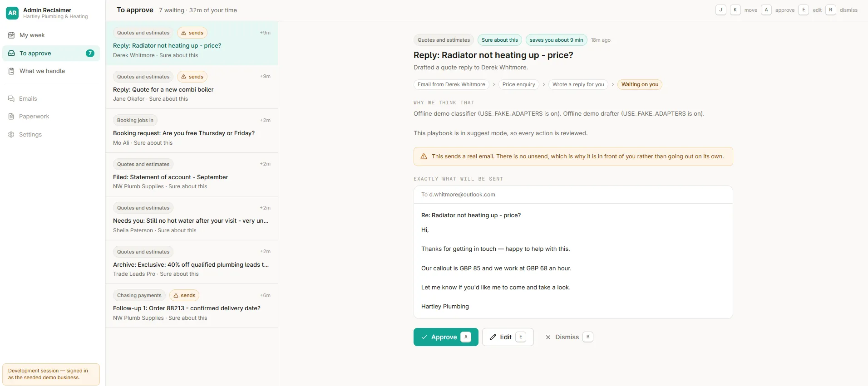Click the sends badge on Jane Okafor item
Image resolution: width=868 pixels, height=386 pixels.
[x=192, y=77]
